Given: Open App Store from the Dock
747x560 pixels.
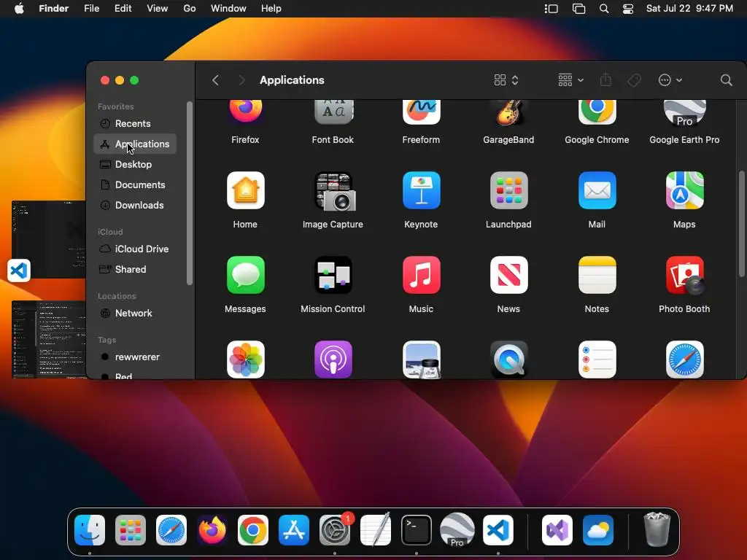Looking at the screenshot, I should click(294, 530).
